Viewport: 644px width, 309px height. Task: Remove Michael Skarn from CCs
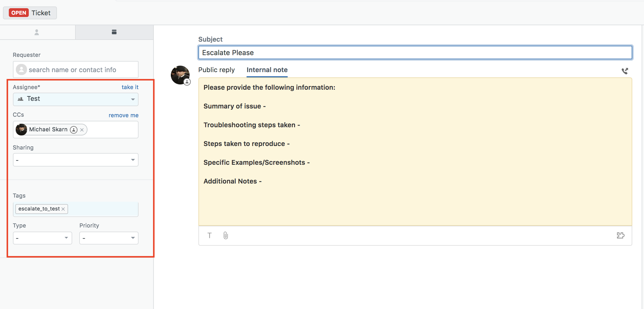point(82,130)
